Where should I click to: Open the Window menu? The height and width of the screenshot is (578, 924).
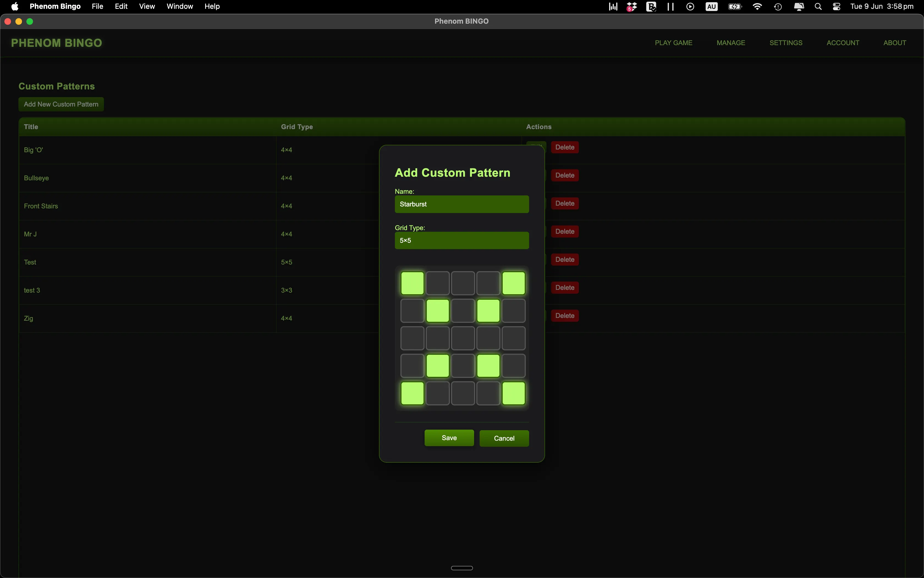180,7
